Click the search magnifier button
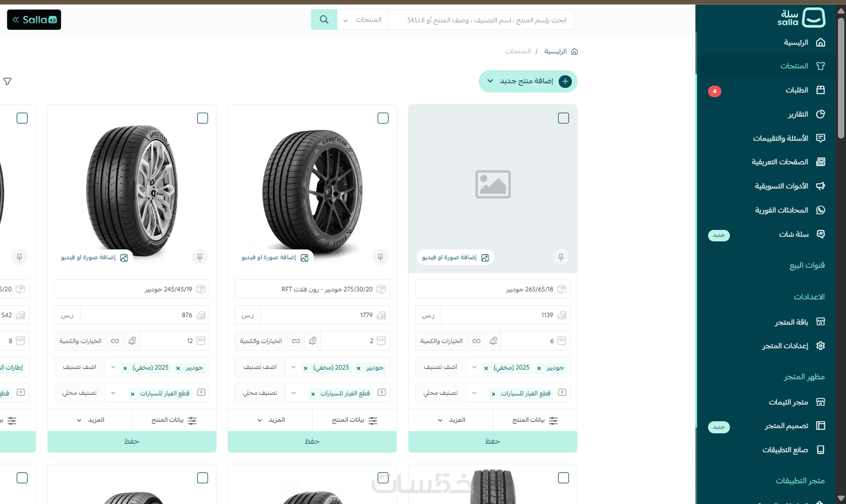Screen dimensions: 846x504 324,20
